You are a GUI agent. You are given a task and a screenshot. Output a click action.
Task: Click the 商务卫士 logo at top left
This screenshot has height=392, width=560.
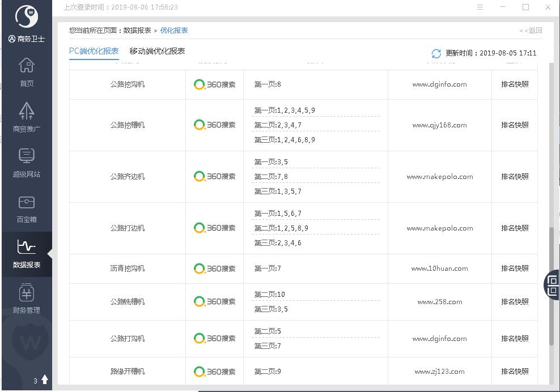click(x=26, y=18)
